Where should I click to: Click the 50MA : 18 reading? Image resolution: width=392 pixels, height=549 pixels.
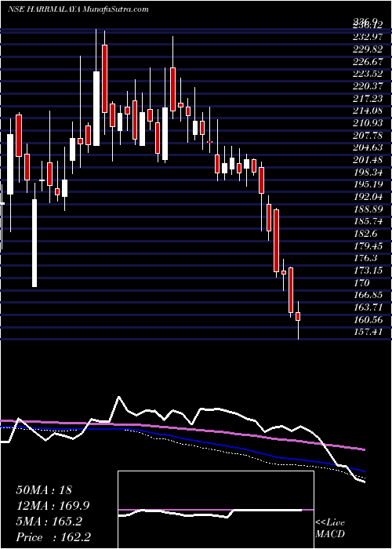click(x=44, y=490)
